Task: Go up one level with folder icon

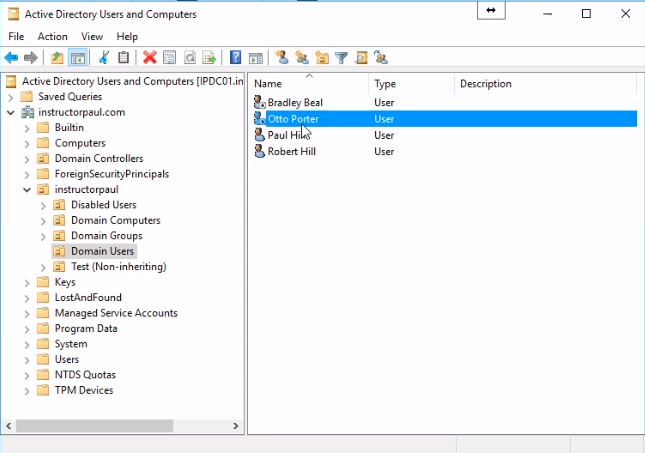Action: pyautogui.click(x=57, y=58)
